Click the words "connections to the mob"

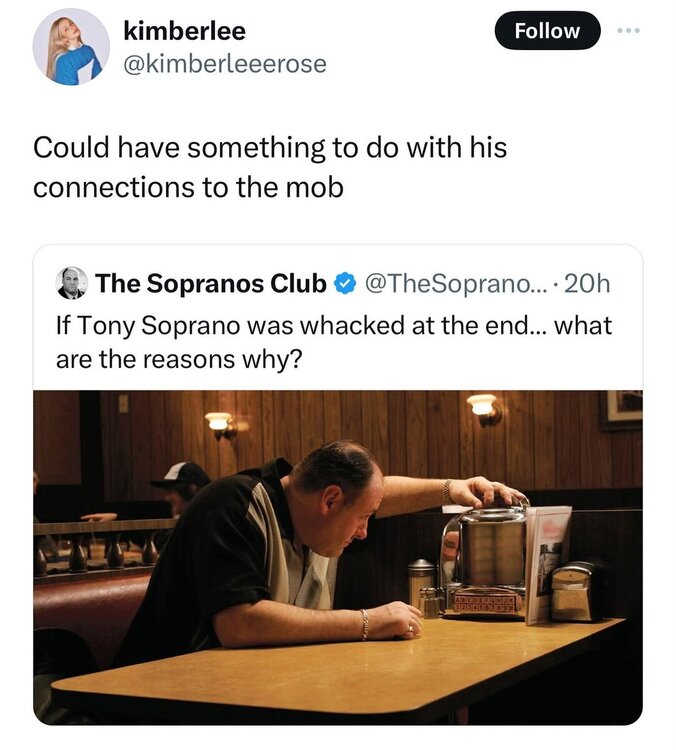[x=188, y=187]
